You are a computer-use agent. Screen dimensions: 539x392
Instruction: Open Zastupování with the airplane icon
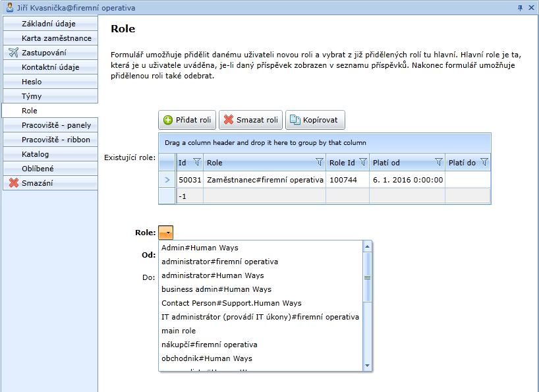pyautogui.click(x=50, y=53)
